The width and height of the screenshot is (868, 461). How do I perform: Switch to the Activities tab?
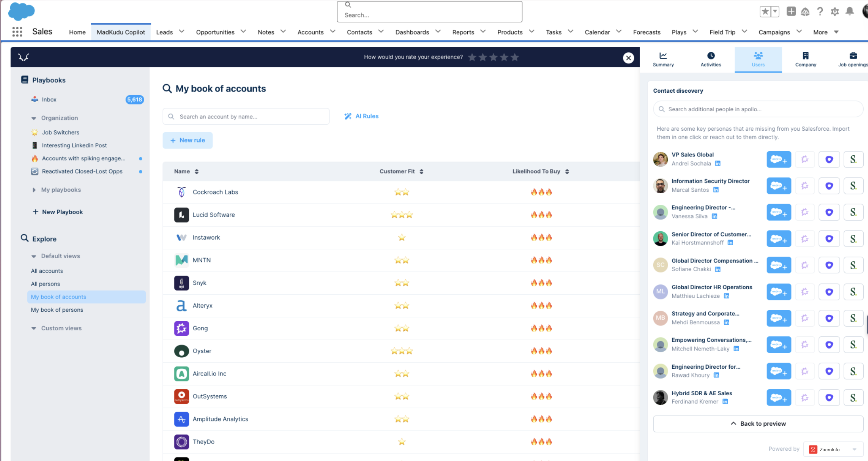click(x=711, y=59)
